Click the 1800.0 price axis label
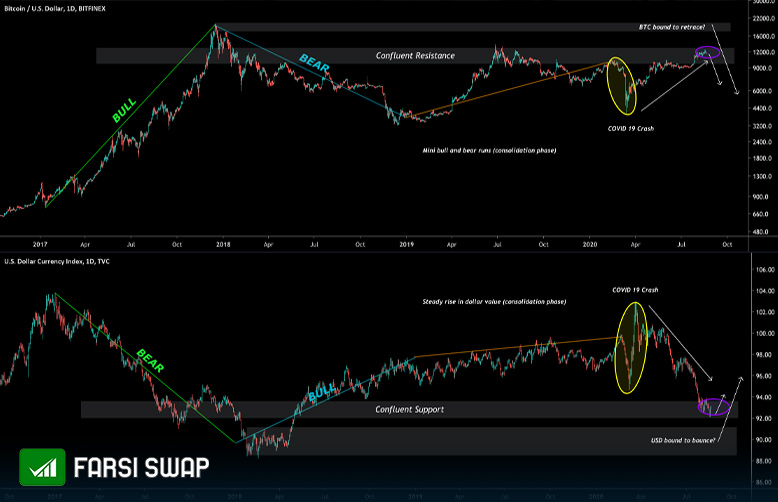 (x=765, y=158)
